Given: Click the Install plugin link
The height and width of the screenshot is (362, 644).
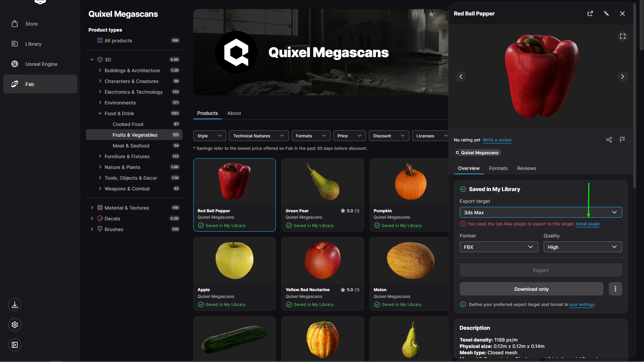Looking at the screenshot, I should (588, 224).
